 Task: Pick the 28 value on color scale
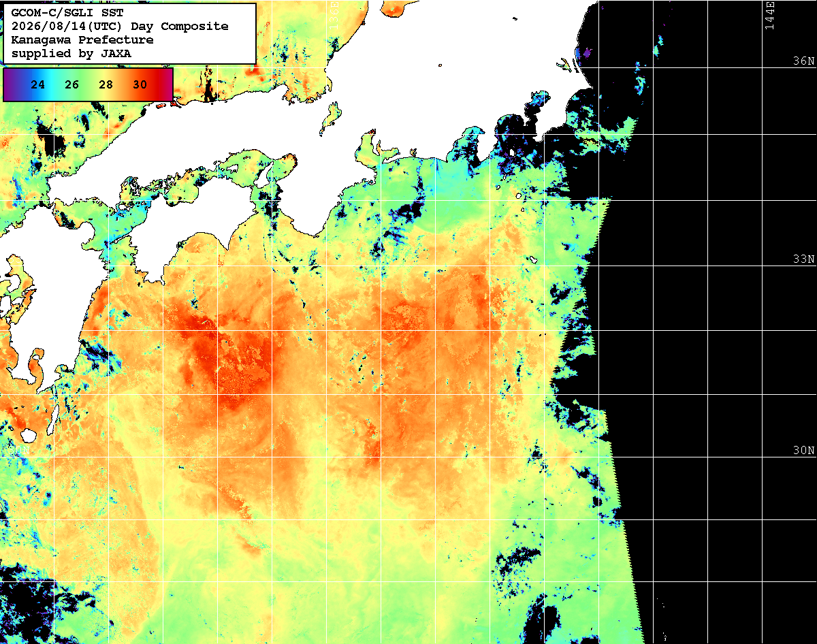coord(106,85)
